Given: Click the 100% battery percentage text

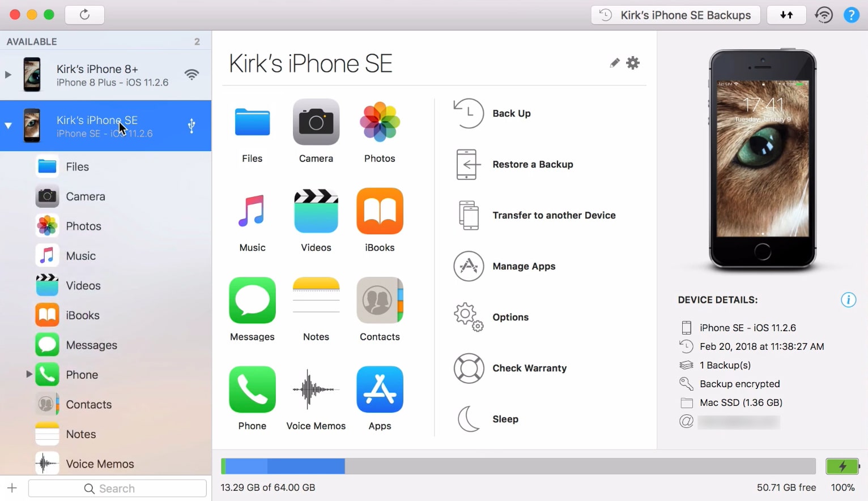Looking at the screenshot, I should (843, 487).
